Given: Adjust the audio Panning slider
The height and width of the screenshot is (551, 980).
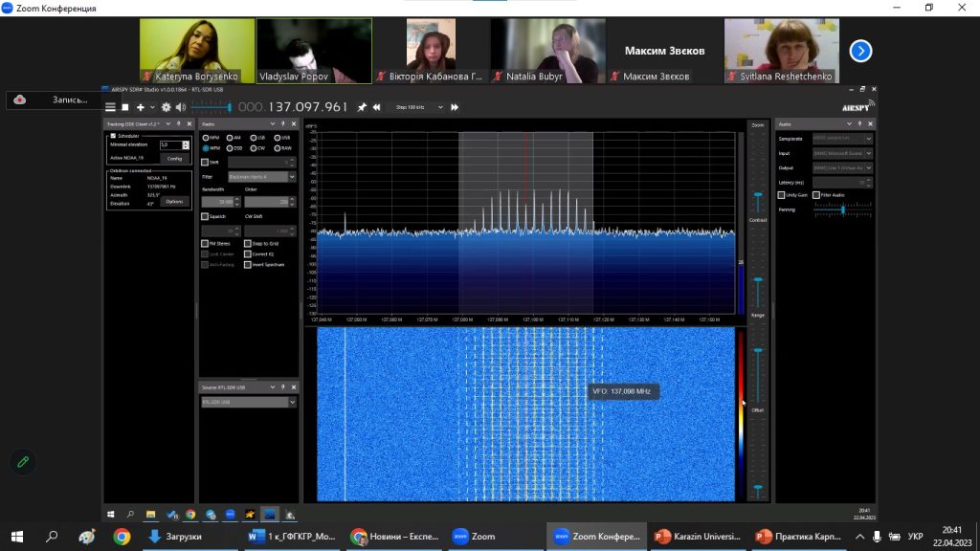Looking at the screenshot, I should pos(842,210).
